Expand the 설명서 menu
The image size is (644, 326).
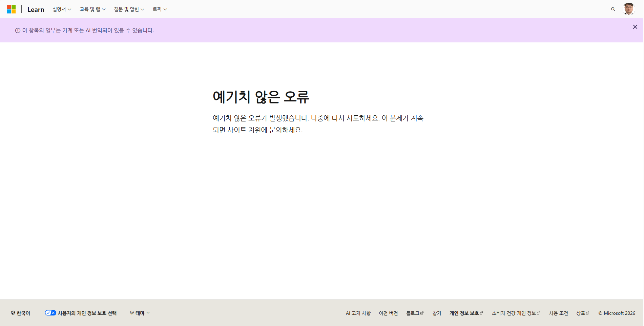[x=62, y=9]
